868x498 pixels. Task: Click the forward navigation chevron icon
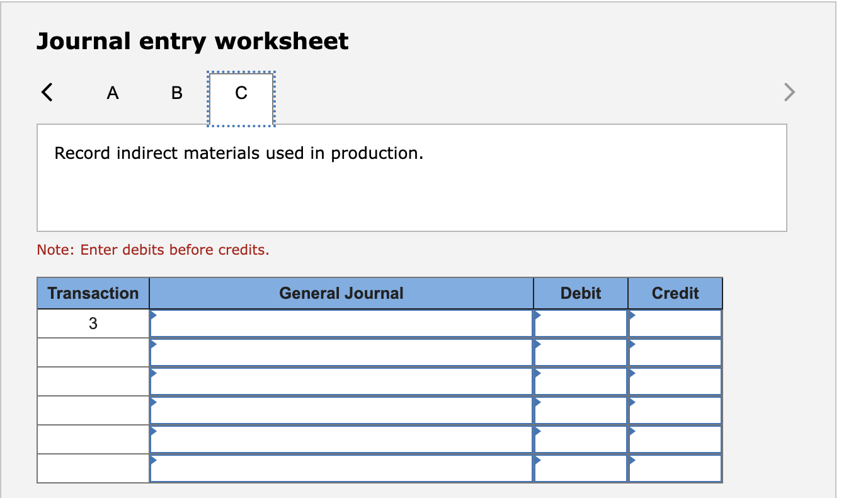click(x=789, y=92)
